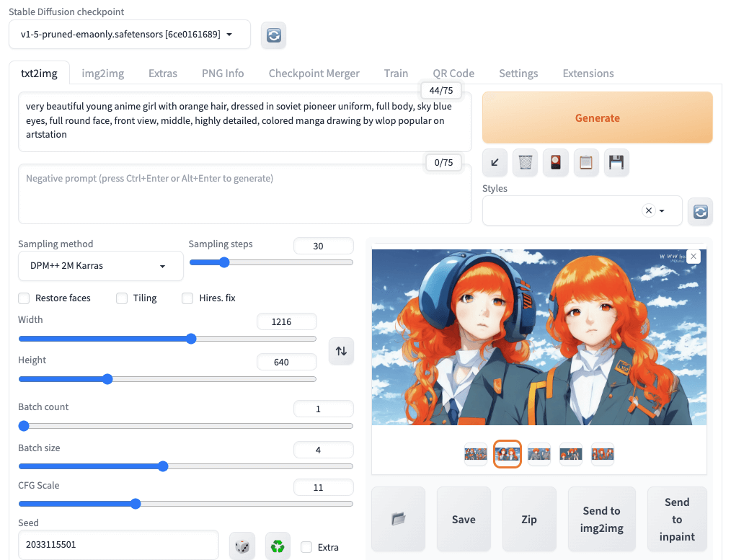Open the Stable Diffusion checkpoint dropdown
The width and height of the screenshot is (731, 560).
(x=130, y=35)
